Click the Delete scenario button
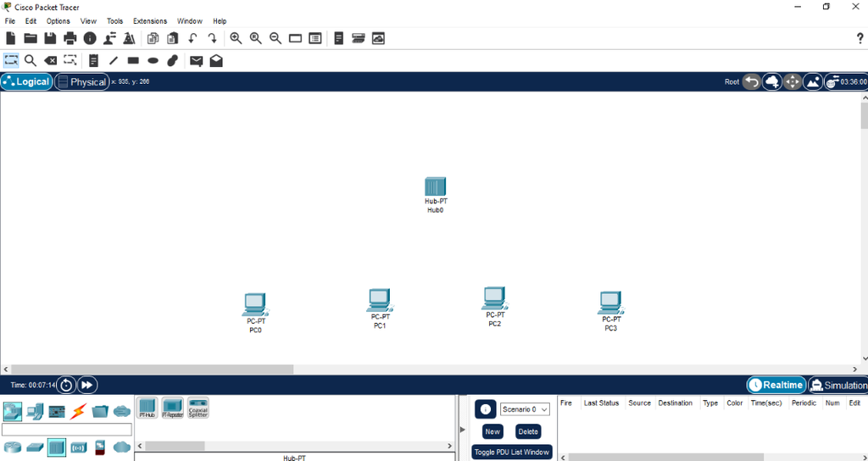This screenshot has height=461, width=868. point(528,431)
